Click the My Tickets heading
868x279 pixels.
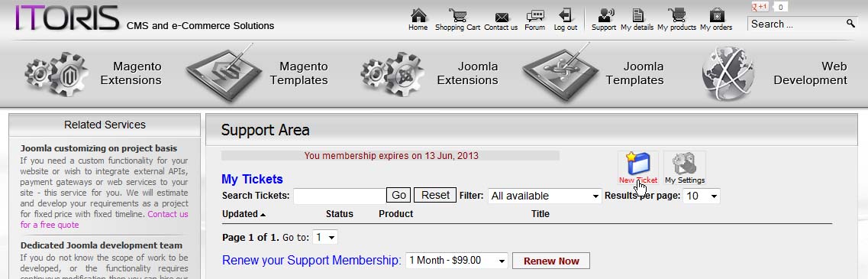coord(252,179)
